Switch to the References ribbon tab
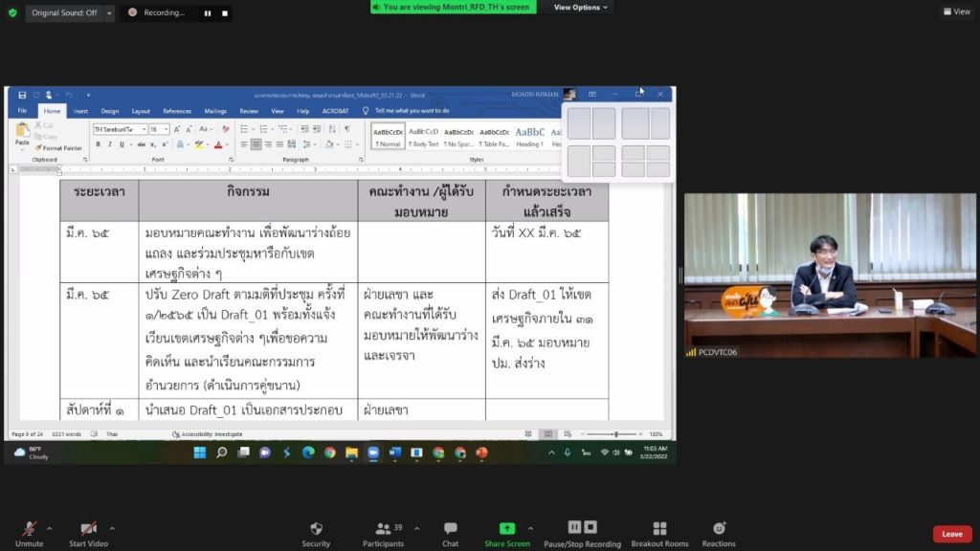Screen dimensions: 980x551 click(x=177, y=111)
